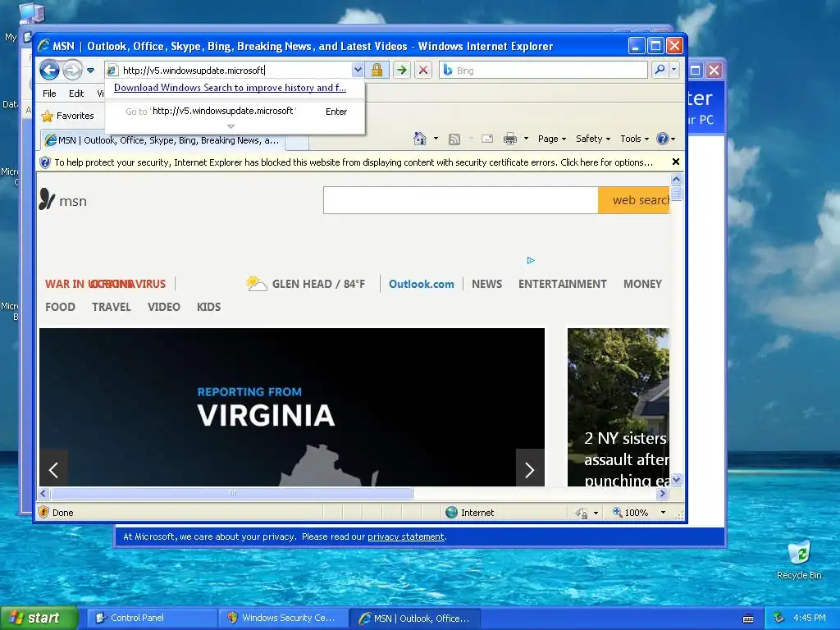This screenshot has height=630, width=840.
Task: Open the Edit menu
Action: (76, 94)
